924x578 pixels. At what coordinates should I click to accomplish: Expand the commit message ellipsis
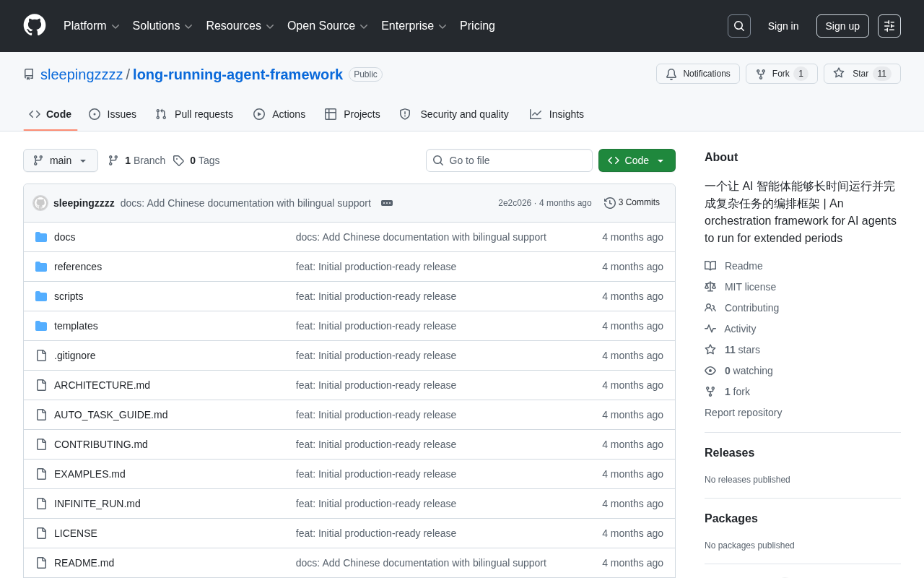(387, 203)
